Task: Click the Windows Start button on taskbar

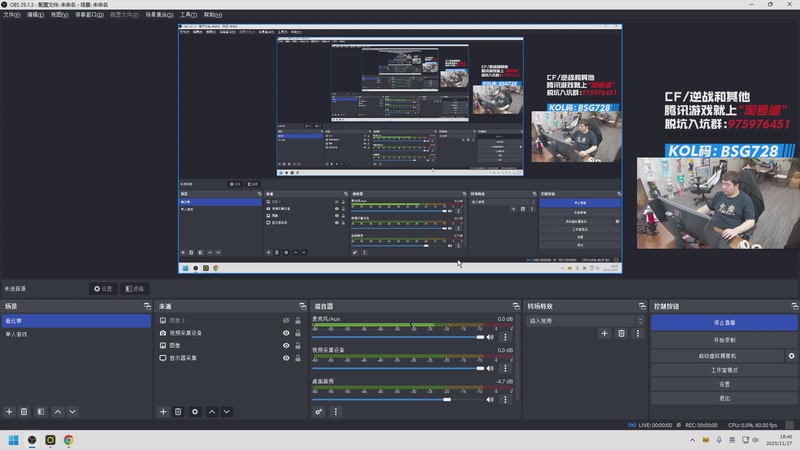Action: tap(14, 440)
